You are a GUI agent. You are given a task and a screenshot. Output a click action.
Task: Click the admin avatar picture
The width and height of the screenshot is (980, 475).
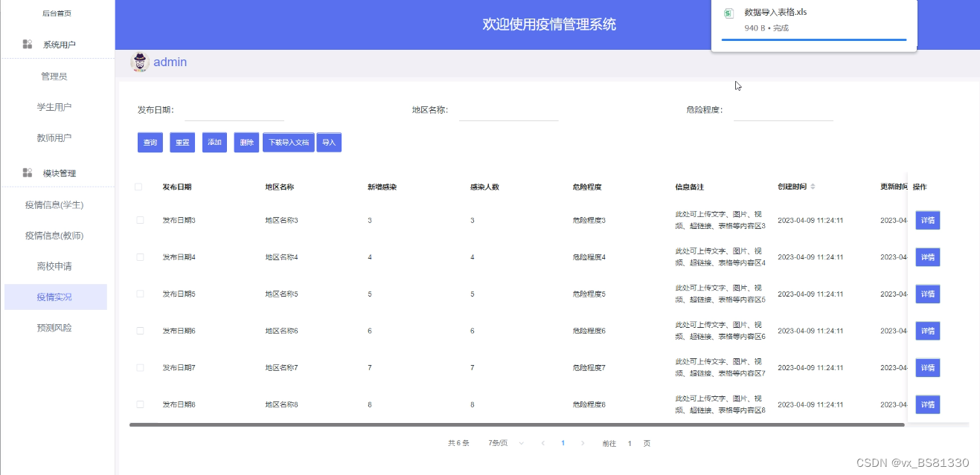pyautogui.click(x=139, y=62)
